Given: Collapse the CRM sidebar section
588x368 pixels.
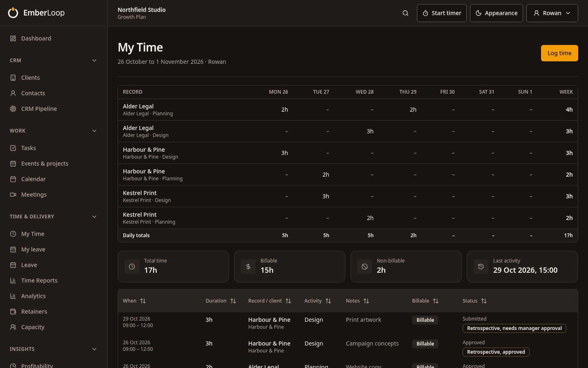Looking at the screenshot, I should tap(94, 61).
